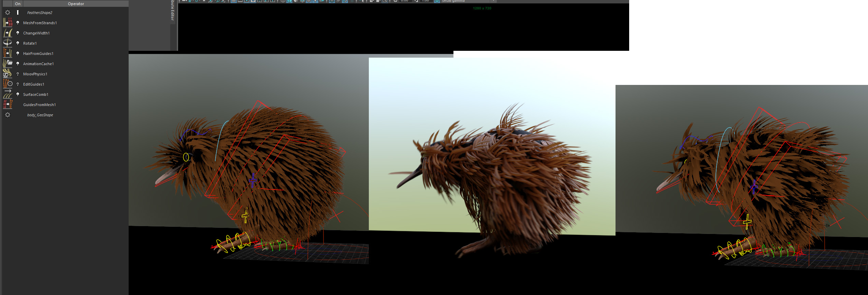The height and width of the screenshot is (295, 868).
Task: Click the gear icon beside FeathersShape2
Action: (8, 13)
